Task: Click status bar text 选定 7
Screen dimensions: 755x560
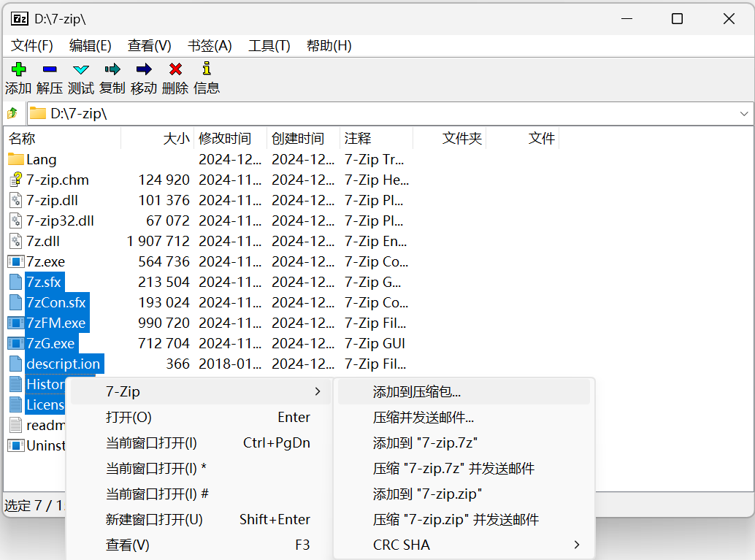Action: [x=23, y=505]
